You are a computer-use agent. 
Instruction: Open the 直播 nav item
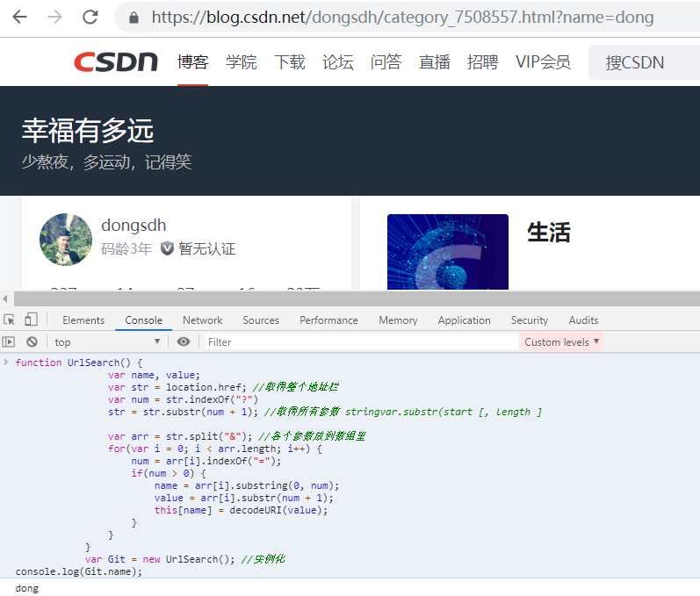[x=435, y=62]
